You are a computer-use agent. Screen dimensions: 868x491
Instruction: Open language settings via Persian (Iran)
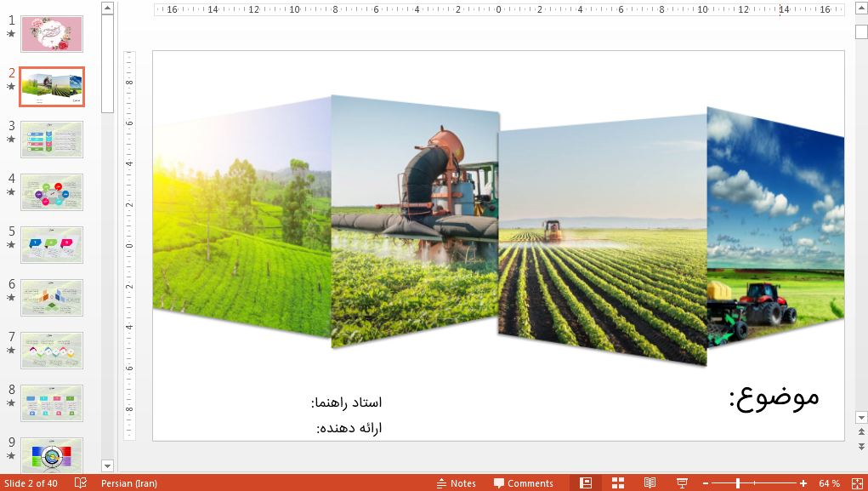(x=128, y=482)
